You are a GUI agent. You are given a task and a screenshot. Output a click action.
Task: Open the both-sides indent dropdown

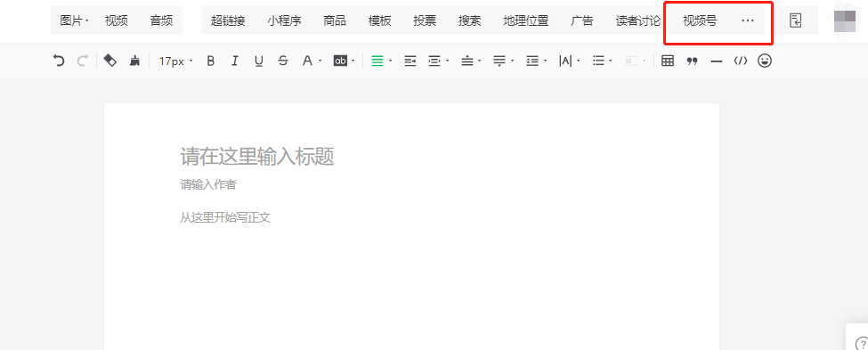coord(438,61)
